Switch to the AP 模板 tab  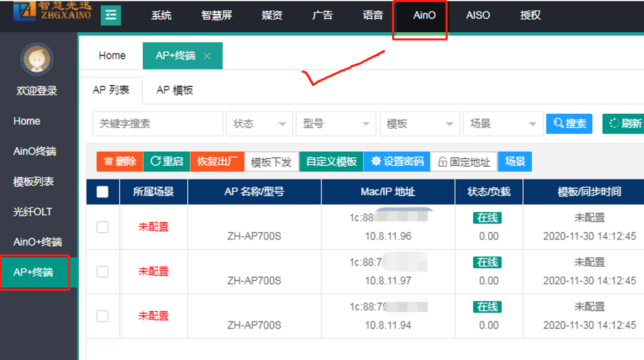click(174, 90)
